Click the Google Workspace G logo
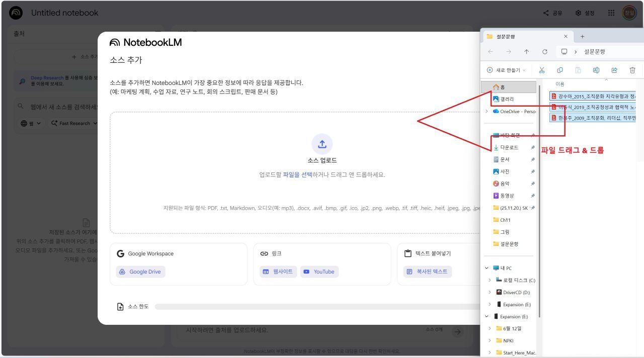644x358 pixels. [120, 253]
